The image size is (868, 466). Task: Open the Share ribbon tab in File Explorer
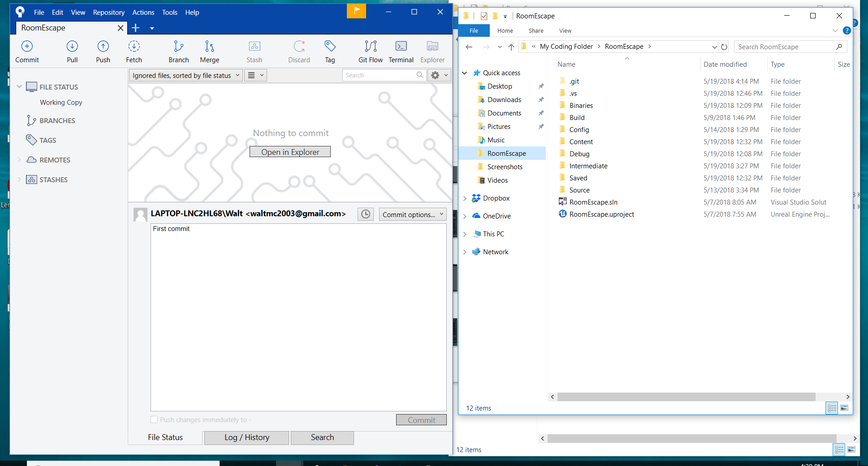pos(536,30)
